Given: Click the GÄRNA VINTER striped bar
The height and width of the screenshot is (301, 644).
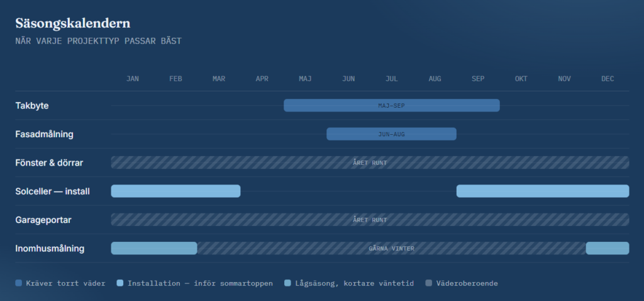Looking at the screenshot, I should [391, 248].
